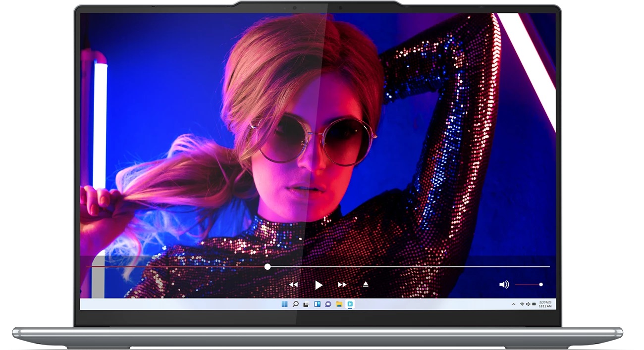Open Search from the taskbar
Screen dimensions: 644x350
click(295, 304)
